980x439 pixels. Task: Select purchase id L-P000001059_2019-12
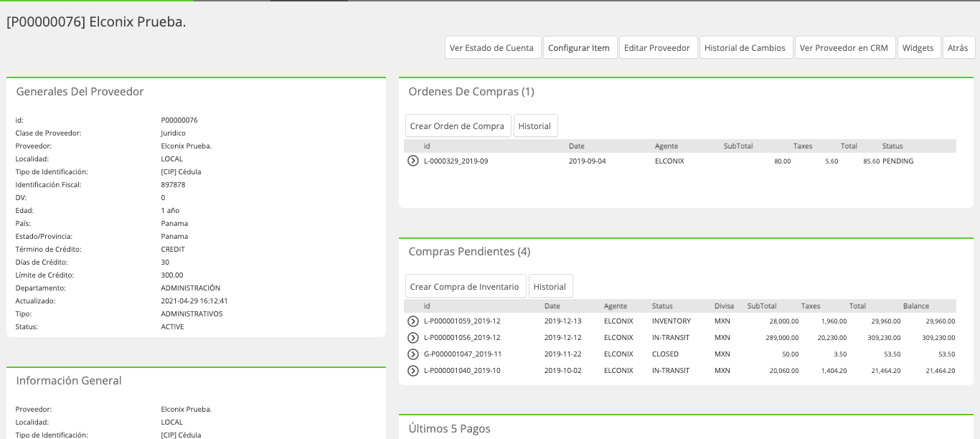point(462,321)
